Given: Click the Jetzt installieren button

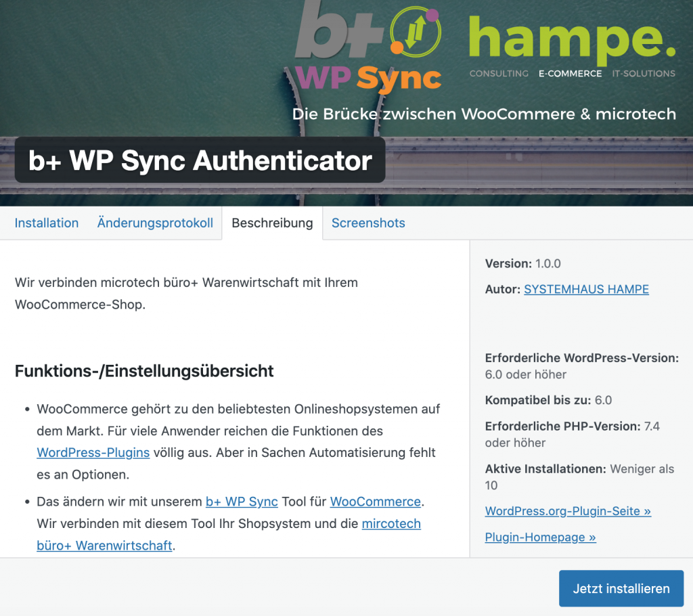Looking at the screenshot, I should coord(621,588).
